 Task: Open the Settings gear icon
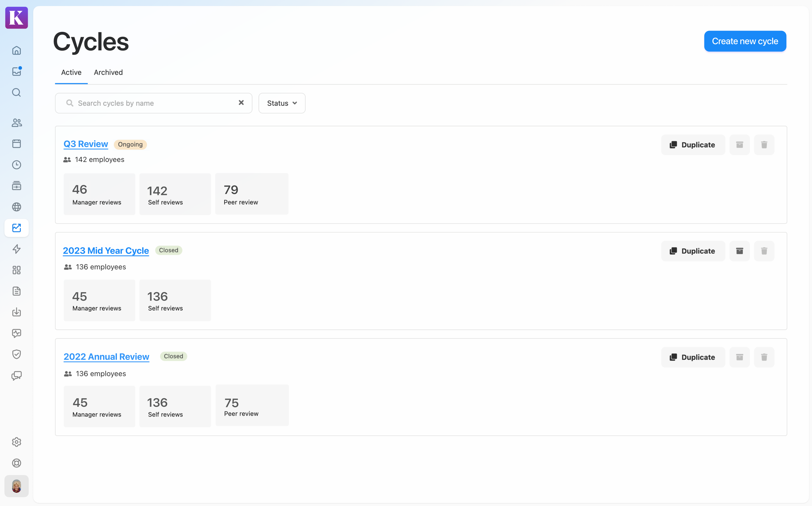16,442
